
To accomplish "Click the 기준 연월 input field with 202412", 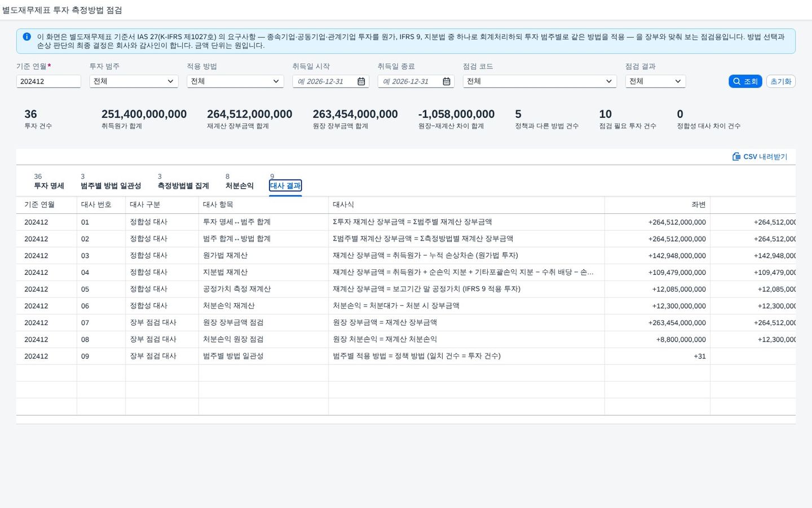I will tap(48, 81).
